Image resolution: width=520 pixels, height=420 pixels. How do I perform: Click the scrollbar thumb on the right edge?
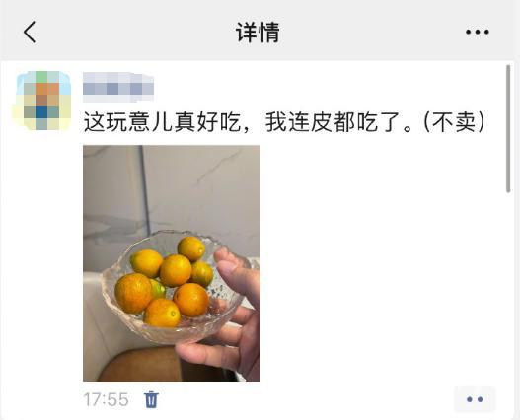coord(508,128)
